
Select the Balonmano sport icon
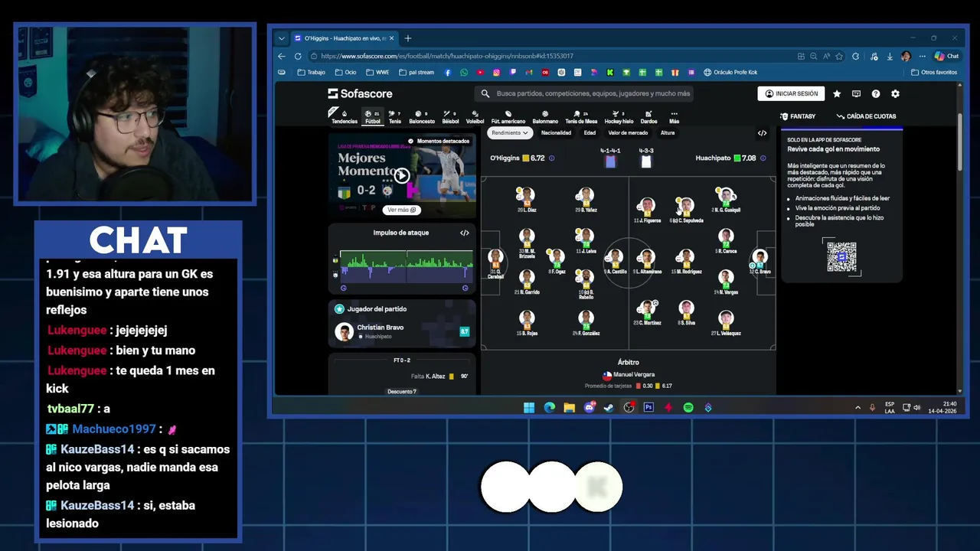[x=545, y=117]
